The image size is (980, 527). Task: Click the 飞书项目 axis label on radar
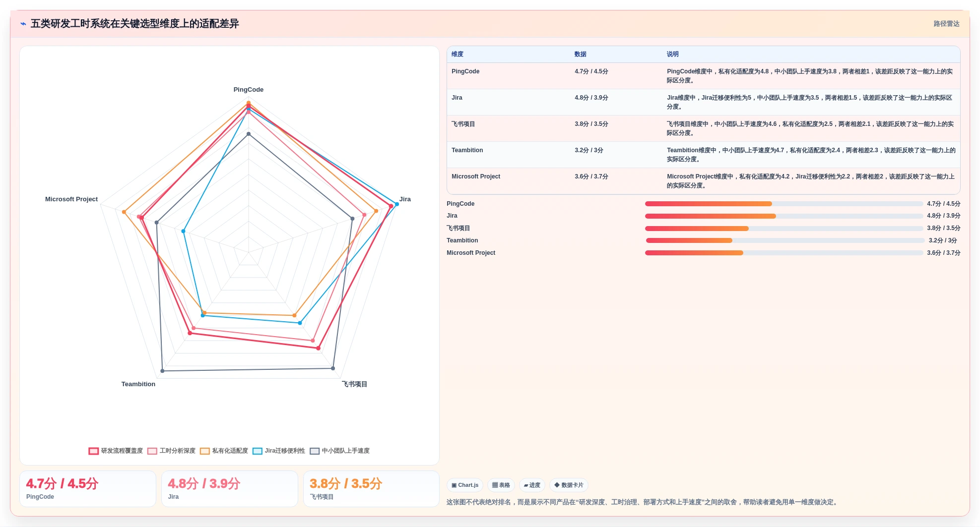[354, 384]
